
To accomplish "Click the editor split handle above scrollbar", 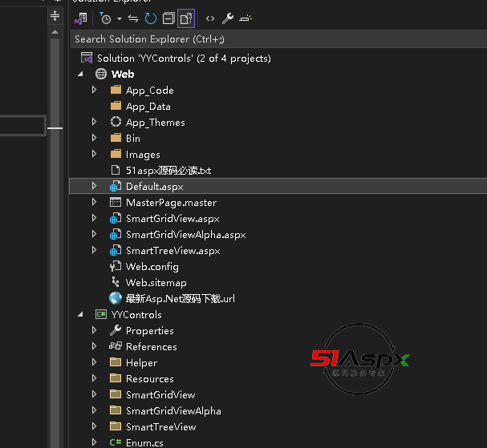I will (x=55, y=15).
